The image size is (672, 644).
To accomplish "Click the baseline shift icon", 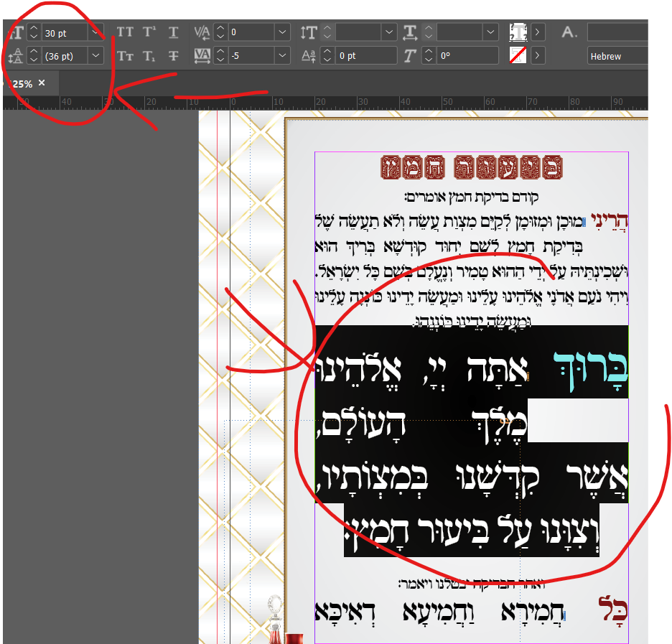I will pos(309,56).
